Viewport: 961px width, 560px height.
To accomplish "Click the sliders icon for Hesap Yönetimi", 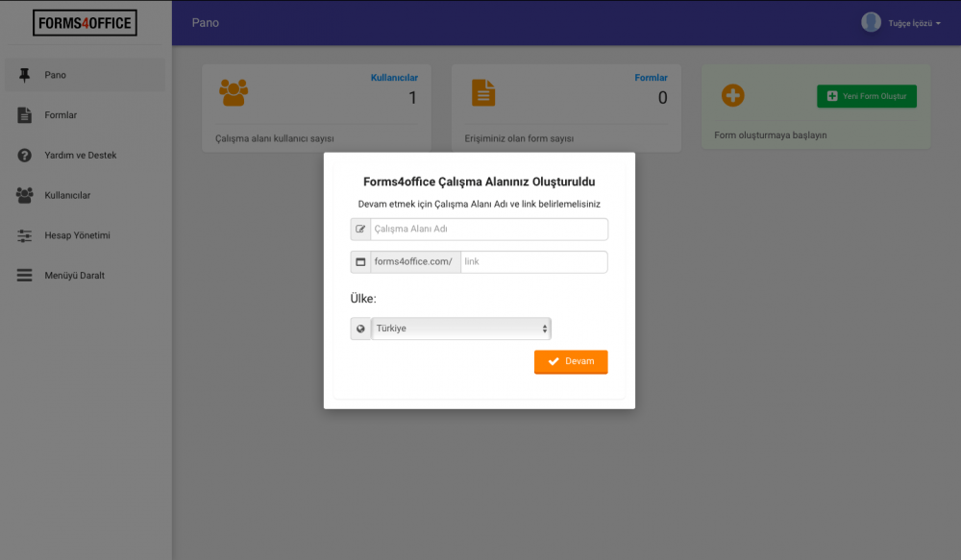I will [x=25, y=235].
